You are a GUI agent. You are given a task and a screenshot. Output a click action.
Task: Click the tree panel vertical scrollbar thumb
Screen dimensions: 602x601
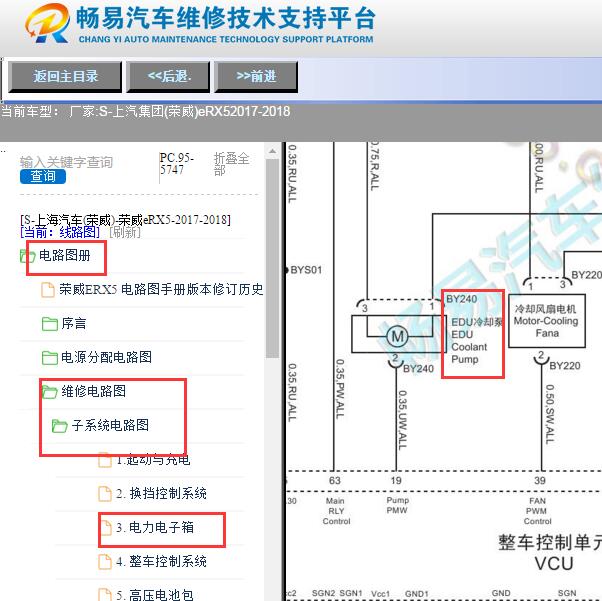(x=273, y=259)
